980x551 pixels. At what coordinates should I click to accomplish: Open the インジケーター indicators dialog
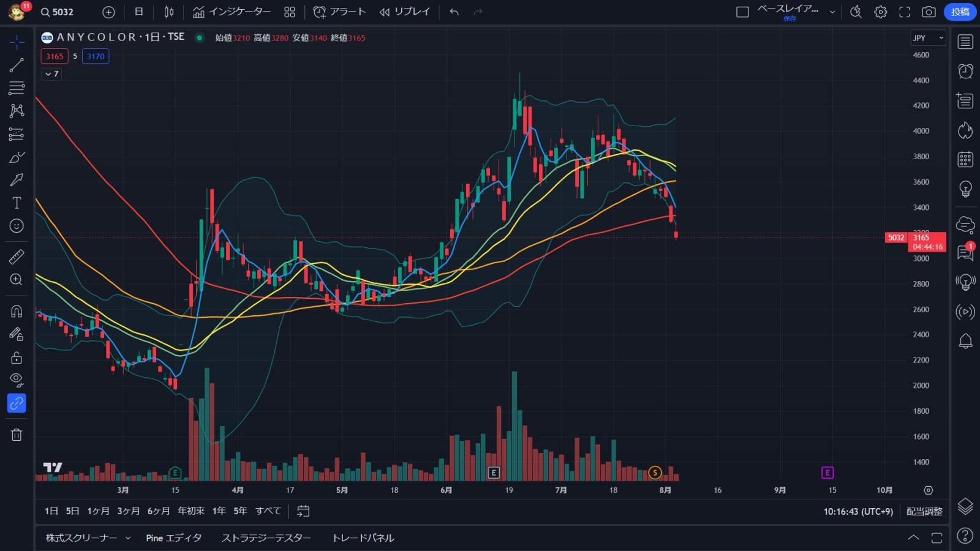point(232,12)
